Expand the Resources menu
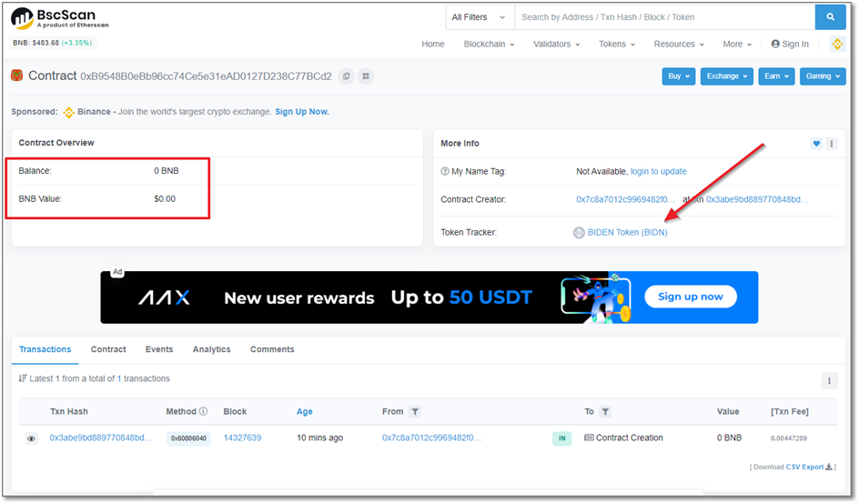 point(679,45)
